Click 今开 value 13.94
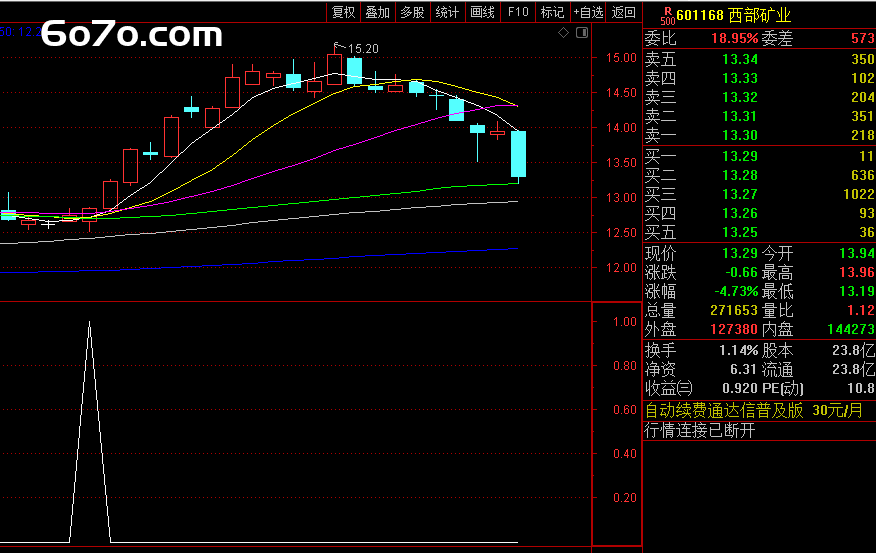876x553 pixels. pos(857,254)
